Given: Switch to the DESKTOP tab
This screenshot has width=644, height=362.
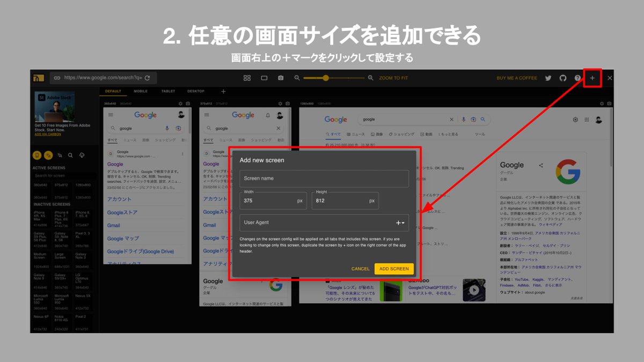Looking at the screenshot, I should (x=195, y=91).
